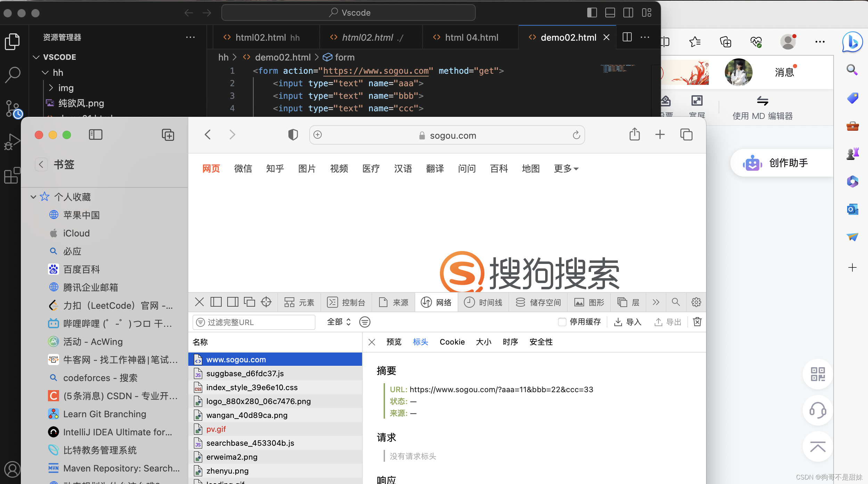Toggle Safari sidebar visibility
868x484 pixels.
(x=96, y=135)
